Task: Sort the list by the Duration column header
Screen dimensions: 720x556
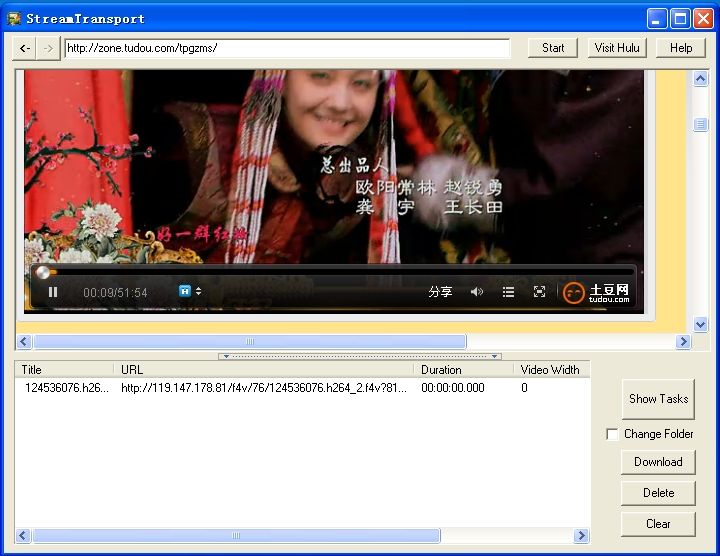Action: pyautogui.click(x=463, y=370)
